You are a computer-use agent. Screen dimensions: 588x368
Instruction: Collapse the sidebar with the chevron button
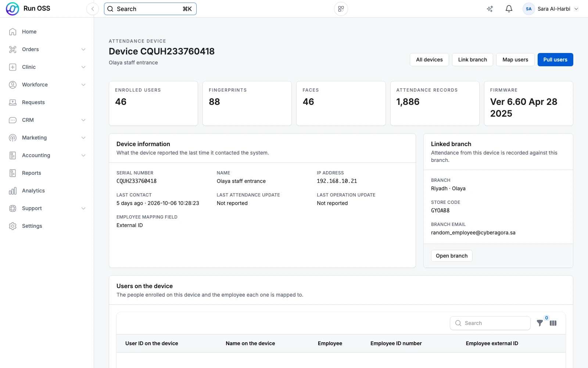click(x=93, y=9)
